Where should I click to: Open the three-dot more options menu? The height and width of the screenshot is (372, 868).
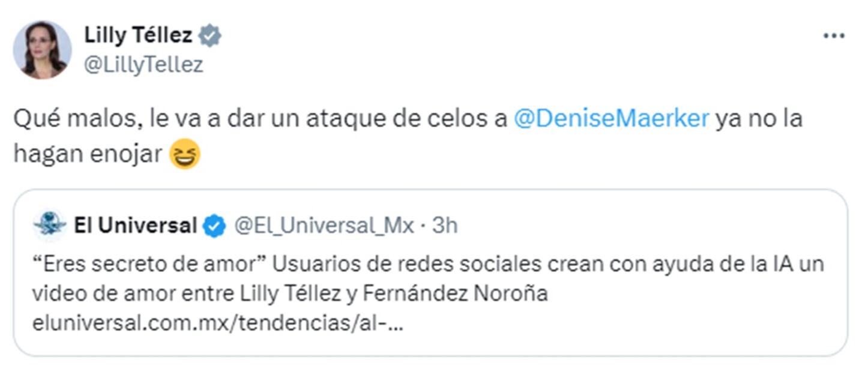(834, 36)
